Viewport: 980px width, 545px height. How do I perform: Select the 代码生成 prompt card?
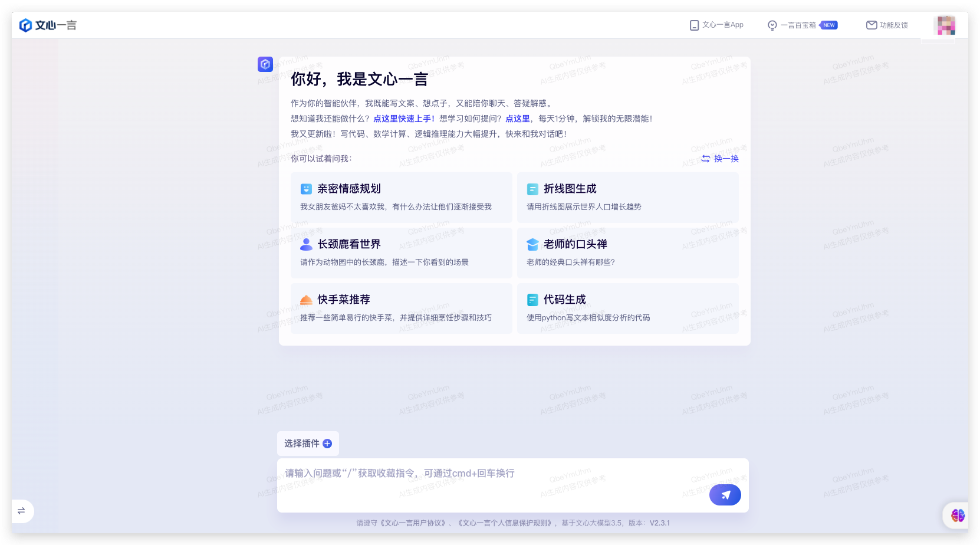(x=628, y=308)
